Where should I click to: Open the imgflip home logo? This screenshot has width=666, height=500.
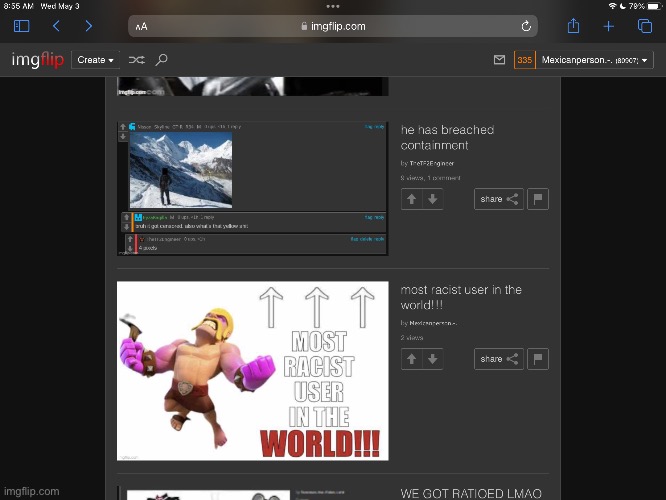click(38, 60)
